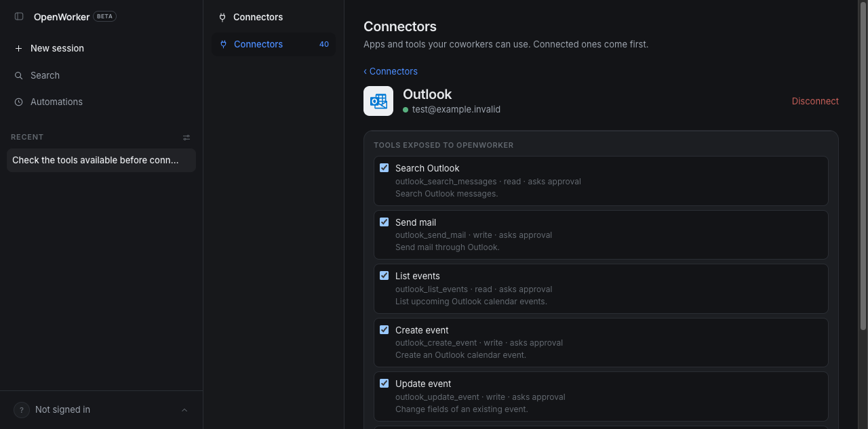Open Search in the sidebar
Viewport: 868px width, 429px height.
click(102, 76)
